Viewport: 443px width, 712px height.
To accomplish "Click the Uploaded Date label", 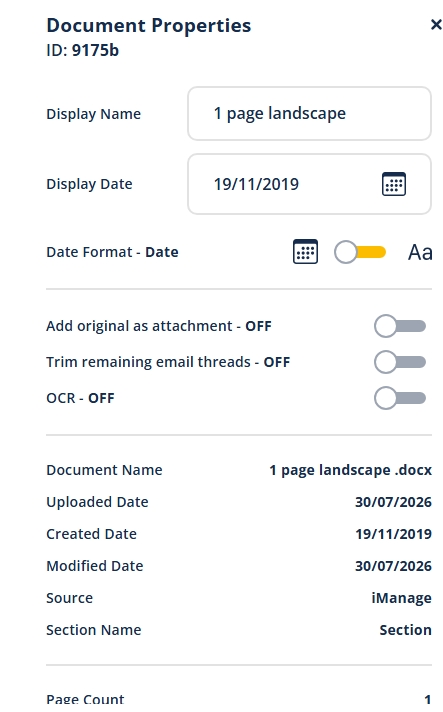I will tap(97, 502).
